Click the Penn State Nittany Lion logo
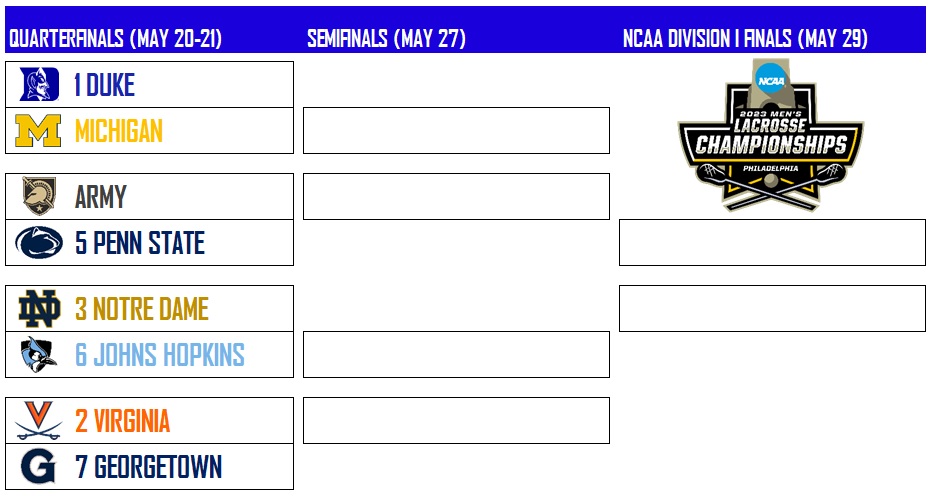This screenshot has width=932, height=496. tap(40, 243)
